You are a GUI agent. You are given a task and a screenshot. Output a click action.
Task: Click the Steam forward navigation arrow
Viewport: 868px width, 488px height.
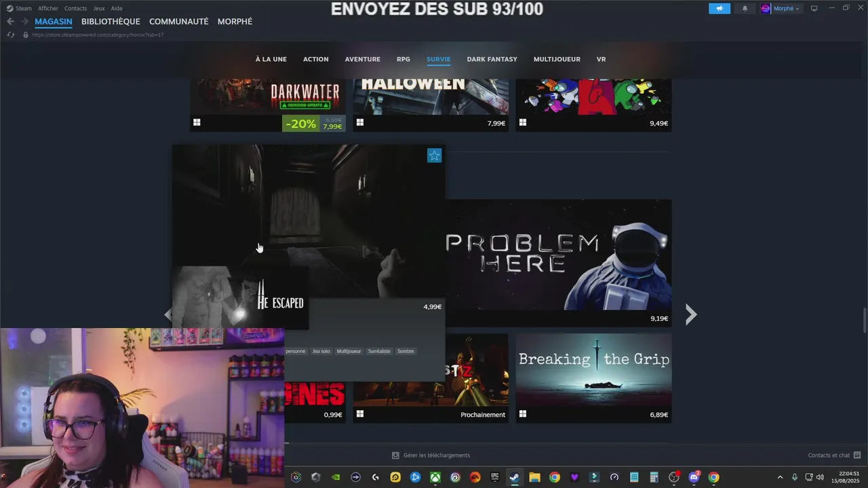point(24,22)
